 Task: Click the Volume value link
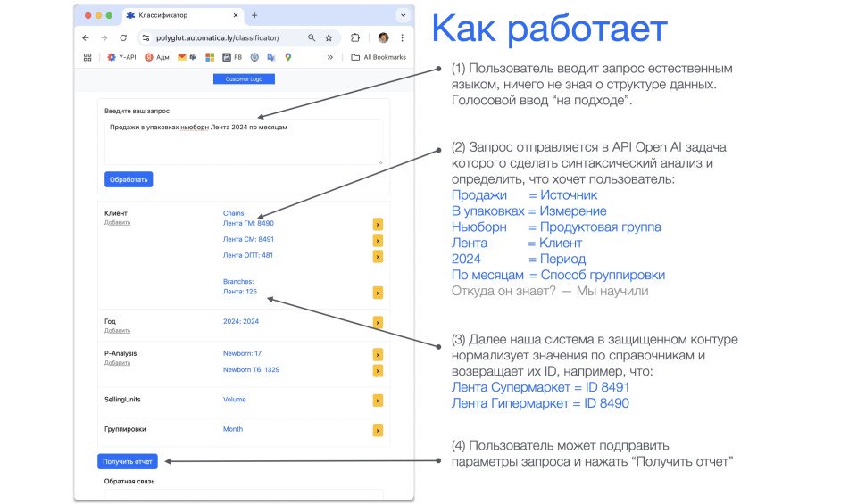(235, 399)
